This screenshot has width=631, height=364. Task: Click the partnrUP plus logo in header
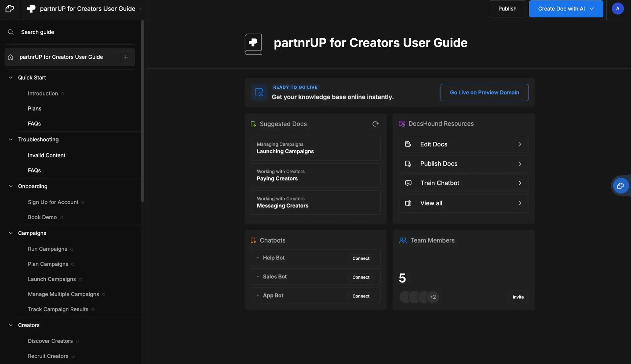point(31,9)
